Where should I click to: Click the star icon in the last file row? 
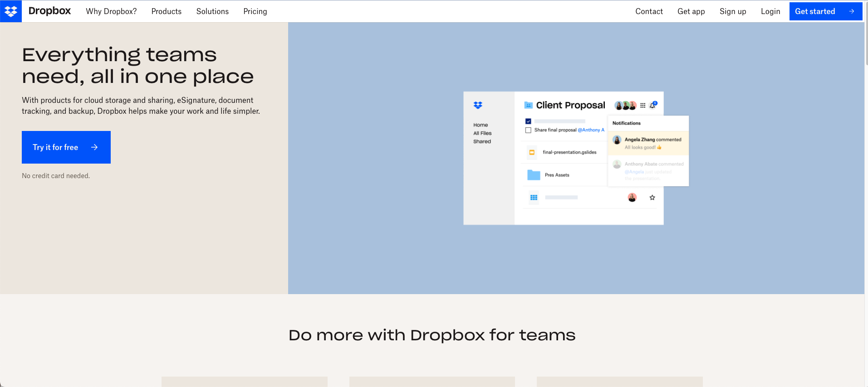click(652, 198)
